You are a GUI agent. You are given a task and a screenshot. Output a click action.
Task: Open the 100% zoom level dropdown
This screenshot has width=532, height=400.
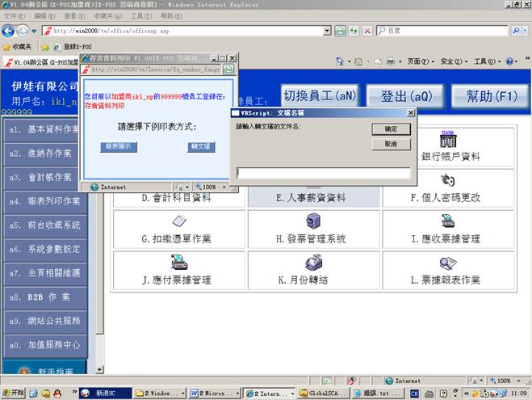(x=507, y=380)
